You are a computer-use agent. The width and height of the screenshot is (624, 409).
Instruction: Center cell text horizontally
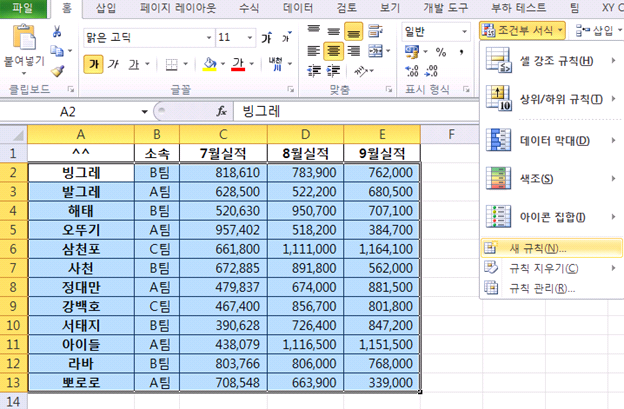(x=333, y=51)
